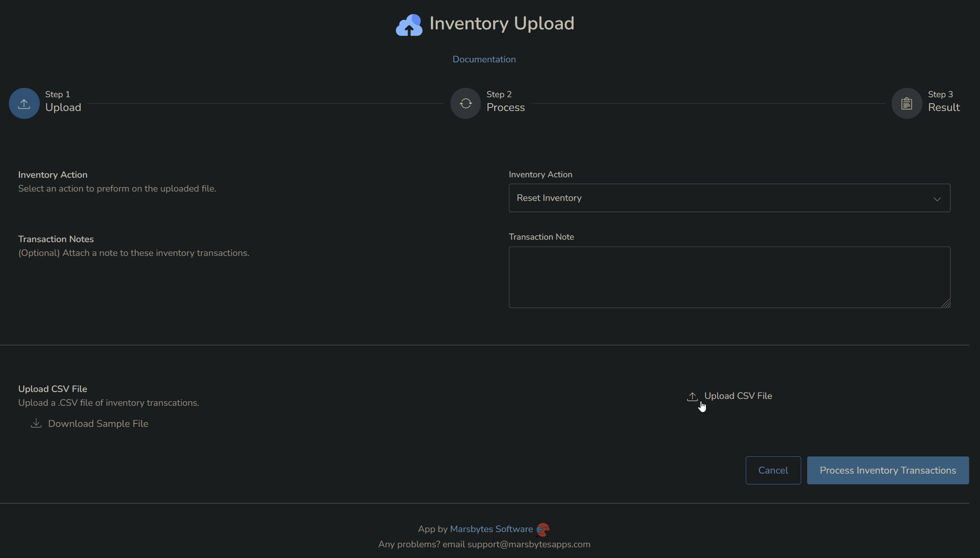Viewport: 980px width, 558px height.
Task: Click the download icon beside Download Sample File
Action: 36,423
